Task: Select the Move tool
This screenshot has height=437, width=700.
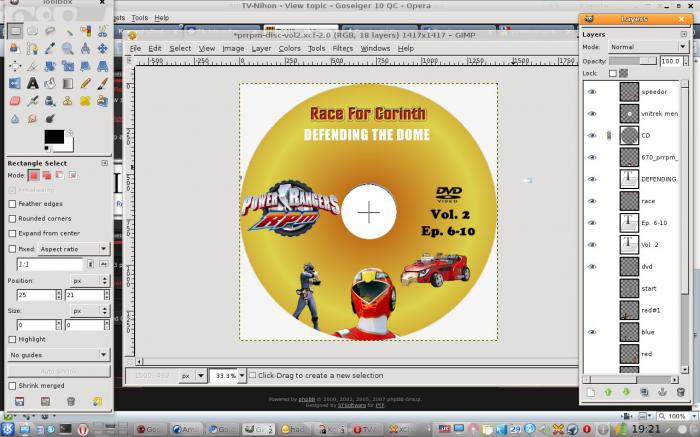Action: point(103,48)
